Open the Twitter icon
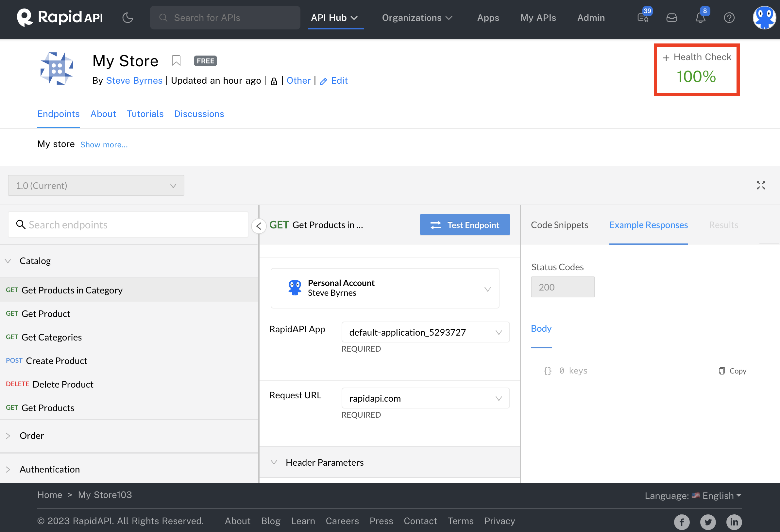Viewport: 780px width, 532px height. tap(708, 522)
